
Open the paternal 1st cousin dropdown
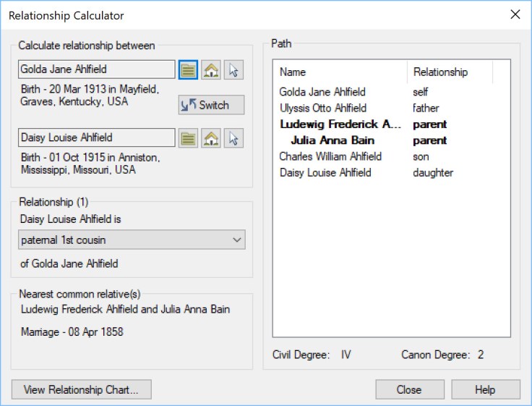click(132, 240)
